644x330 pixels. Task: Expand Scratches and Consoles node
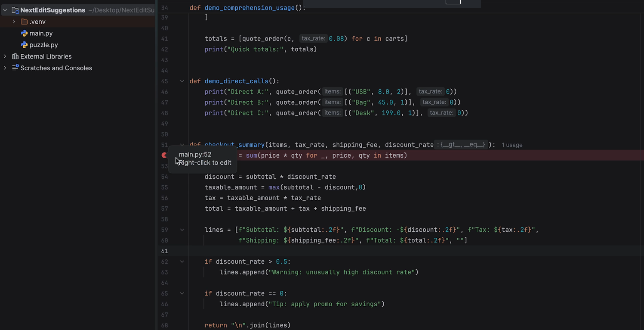tap(5, 68)
